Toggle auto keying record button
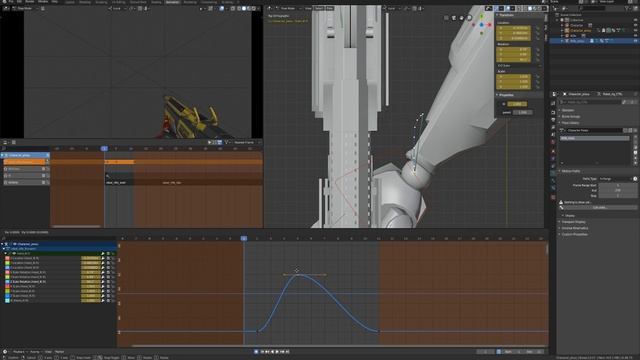This screenshot has width=640, height=360. point(256,351)
